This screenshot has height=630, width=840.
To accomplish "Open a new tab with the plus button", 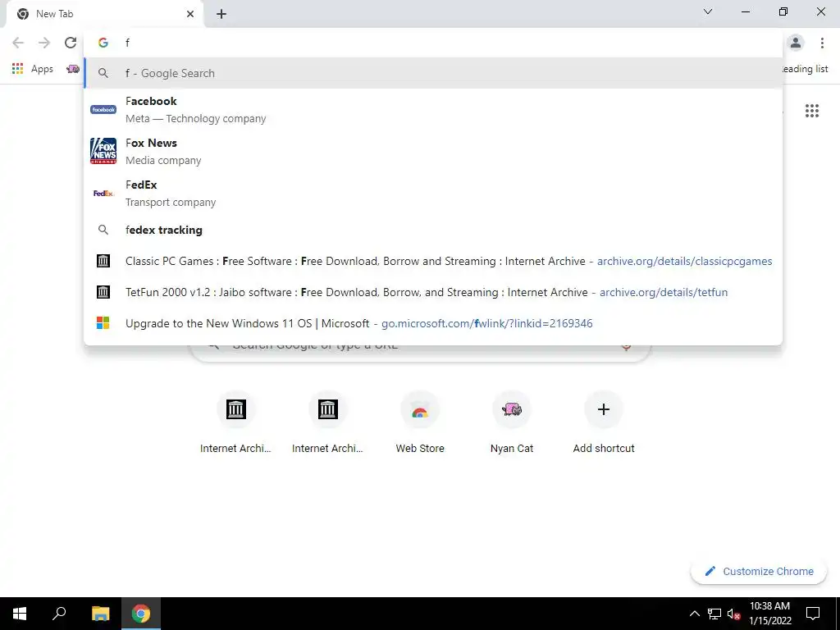I will [221, 14].
